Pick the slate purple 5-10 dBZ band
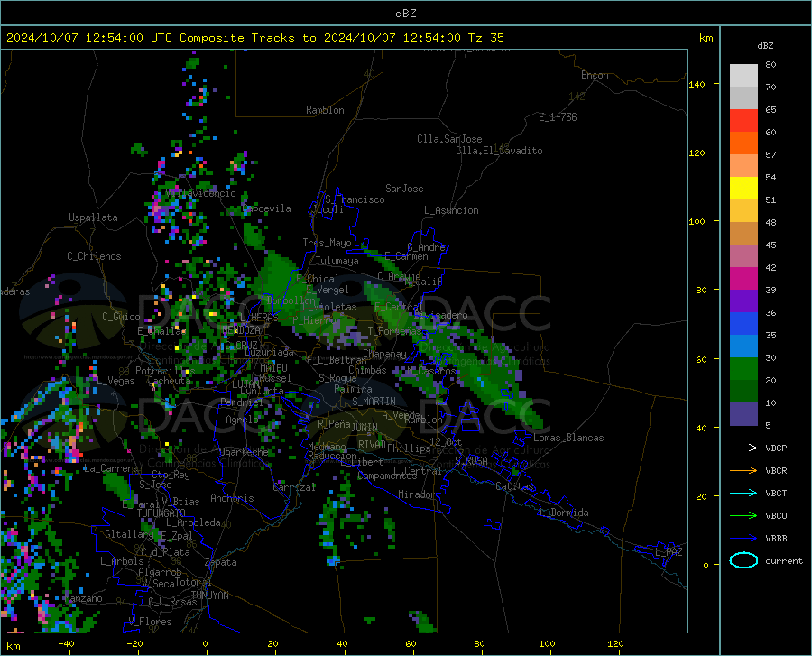 point(743,414)
